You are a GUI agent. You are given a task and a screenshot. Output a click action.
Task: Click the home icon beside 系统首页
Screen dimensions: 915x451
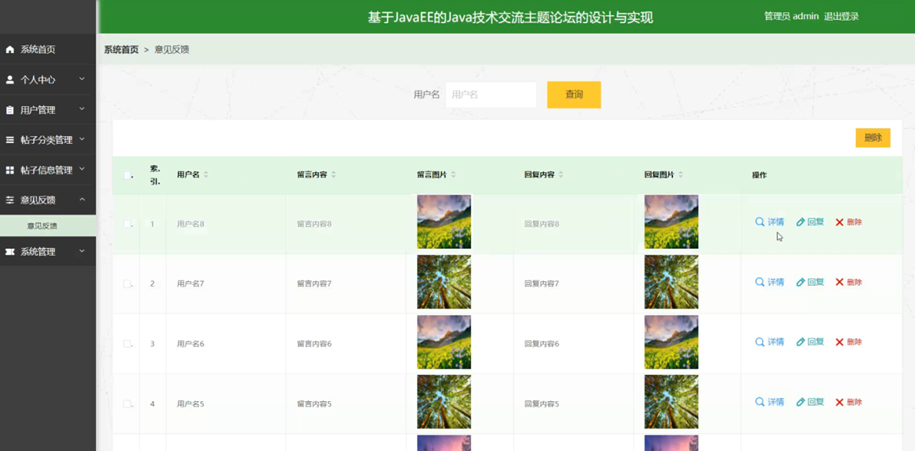(x=10, y=50)
